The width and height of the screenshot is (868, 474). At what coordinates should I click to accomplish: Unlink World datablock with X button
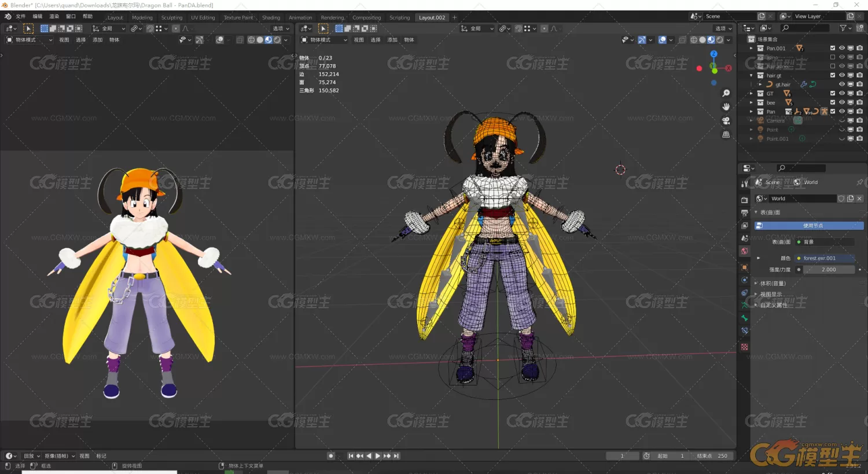pos(859,199)
